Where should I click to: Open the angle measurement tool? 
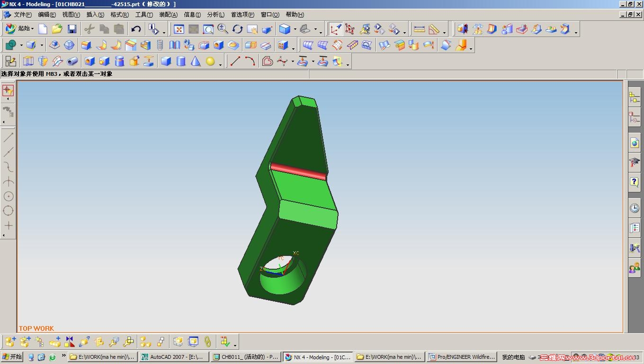point(434,29)
